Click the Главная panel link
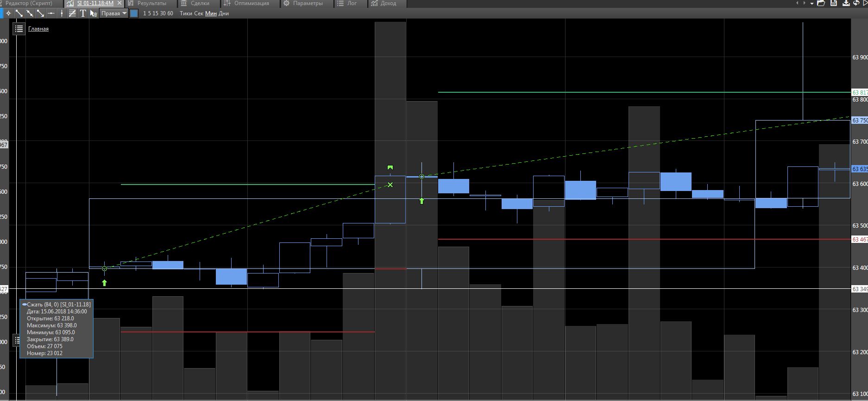Screen dimensions: 868x401 38,29
